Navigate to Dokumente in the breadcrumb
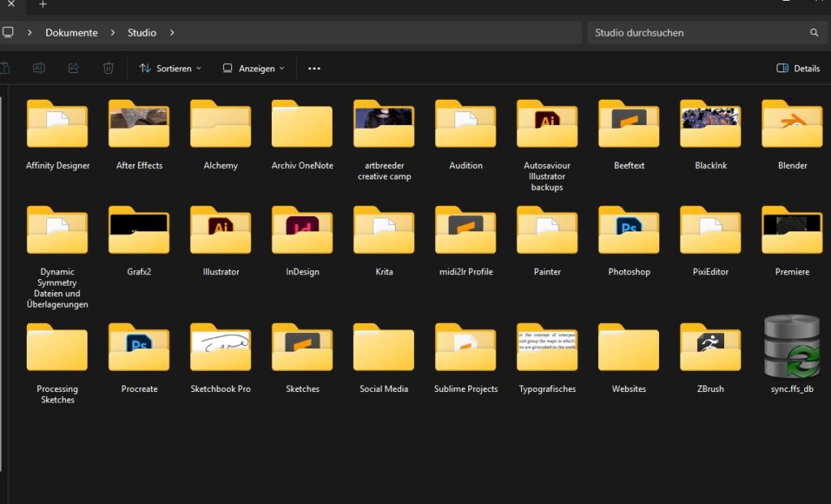The image size is (831, 504). point(71,32)
